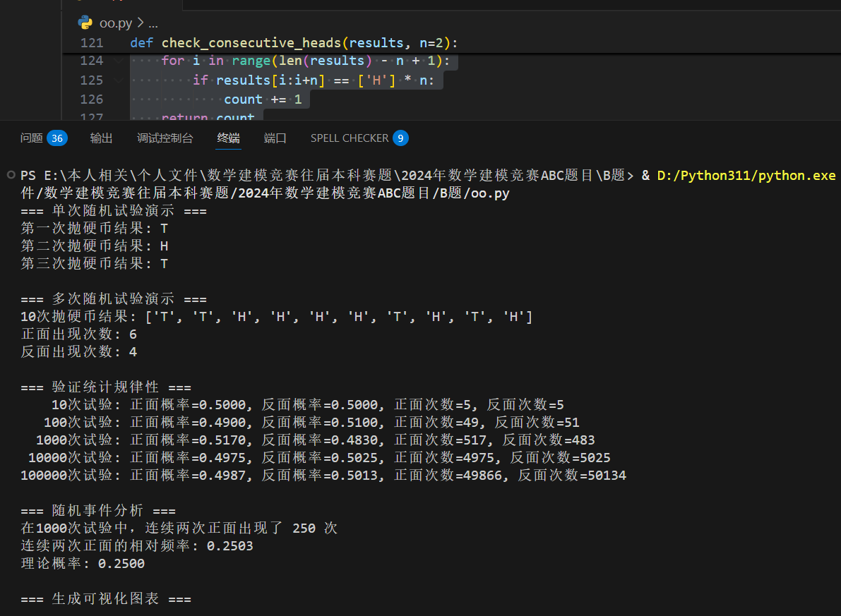Click the SPELL CHECKER 9 count badge
Viewport: 841px width, 616px height.
pyautogui.click(x=400, y=138)
